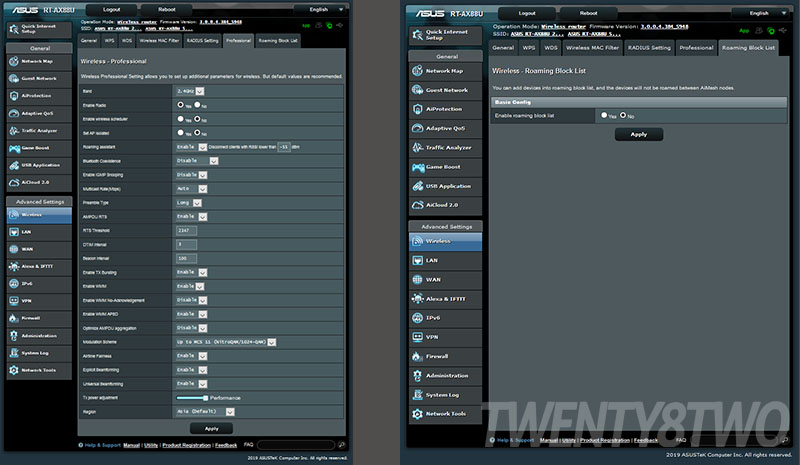Image resolution: width=800 pixels, height=465 pixels.
Task: Switch to Wireless MAC Filter tab in the left panel
Action: (x=159, y=41)
